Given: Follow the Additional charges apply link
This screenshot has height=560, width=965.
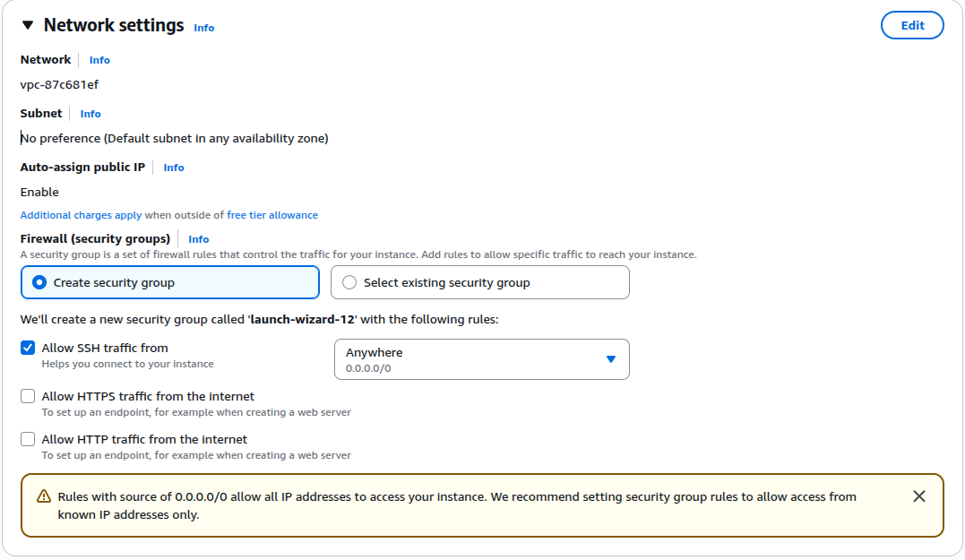Looking at the screenshot, I should (81, 215).
